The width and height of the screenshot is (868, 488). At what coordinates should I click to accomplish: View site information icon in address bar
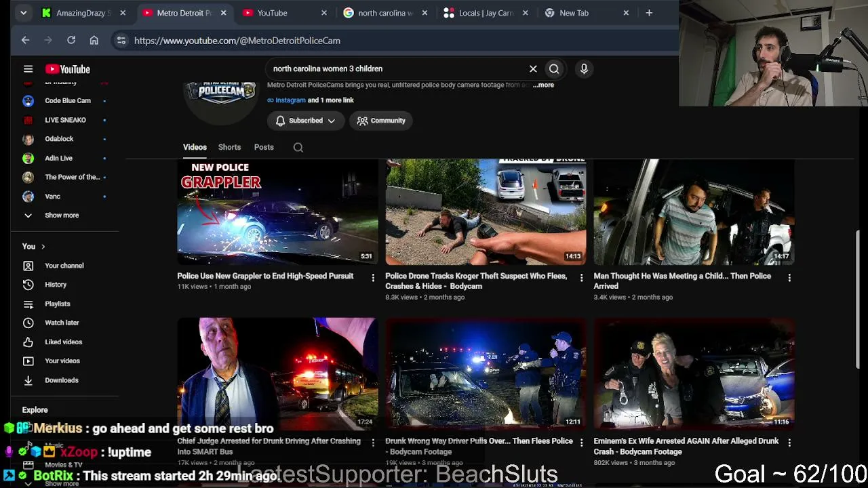pos(121,41)
